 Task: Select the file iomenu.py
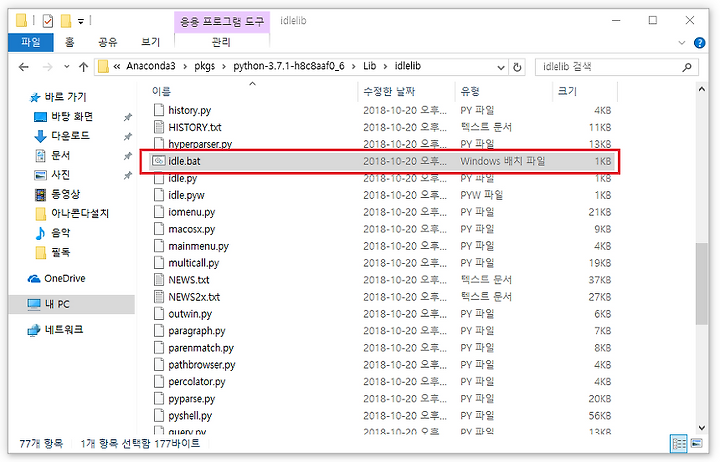tap(191, 212)
